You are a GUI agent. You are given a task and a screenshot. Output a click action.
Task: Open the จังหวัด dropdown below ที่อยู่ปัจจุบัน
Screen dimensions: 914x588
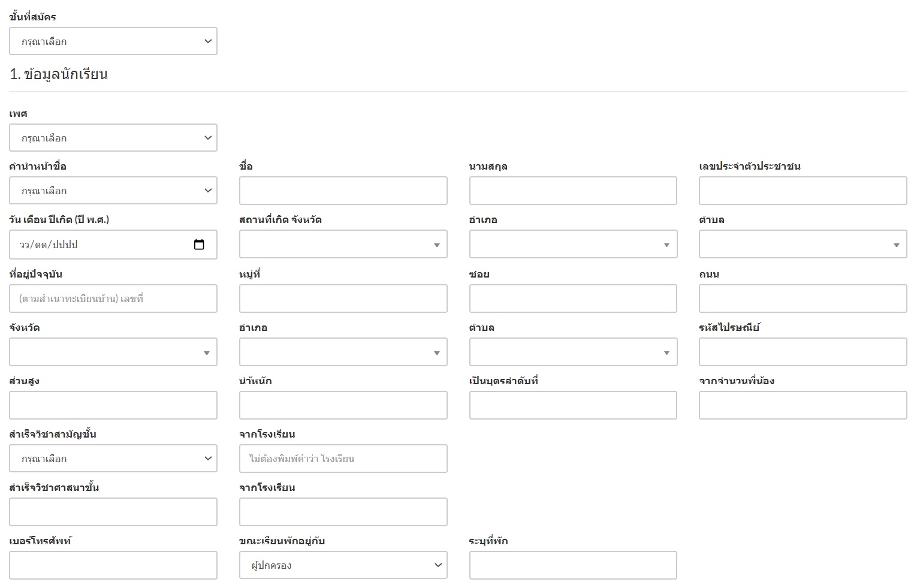[113, 352]
